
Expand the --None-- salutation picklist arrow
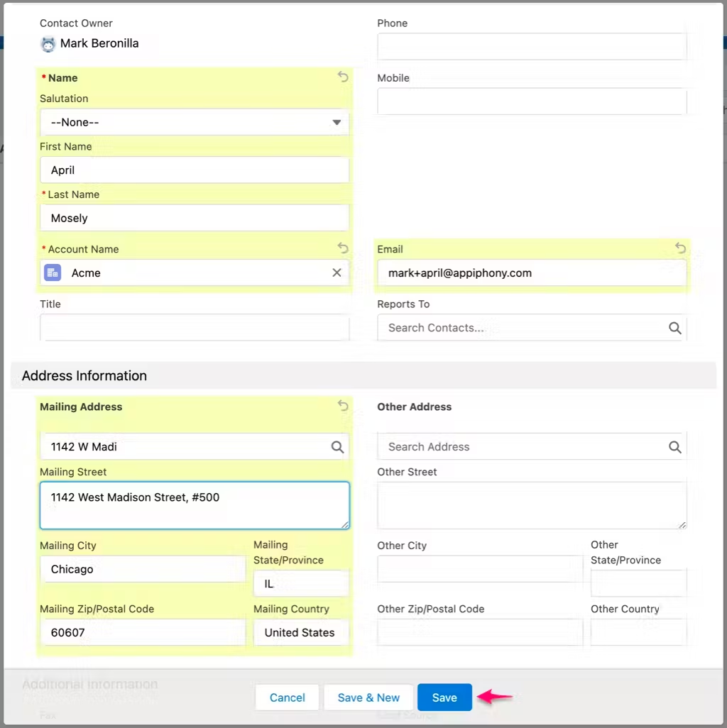pos(337,122)
